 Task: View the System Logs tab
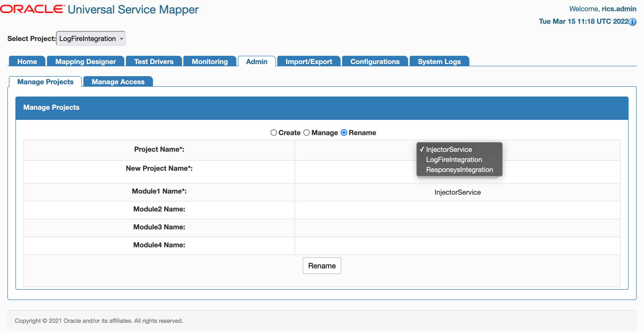[439, 62]
